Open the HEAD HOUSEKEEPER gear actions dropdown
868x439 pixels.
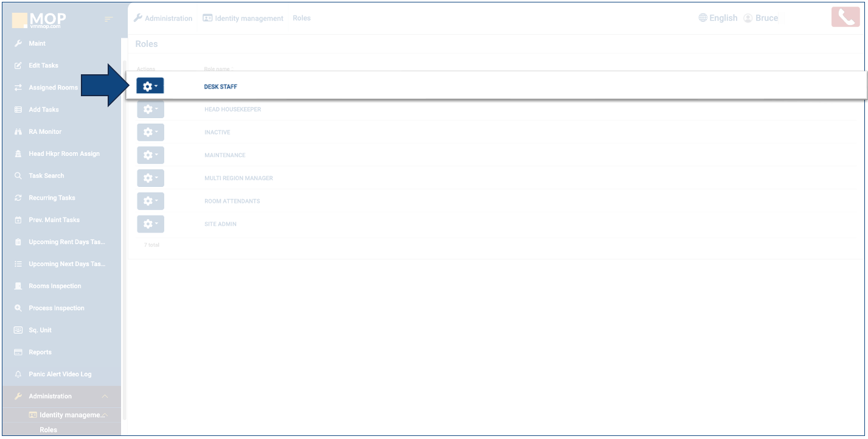pos(150,110)
